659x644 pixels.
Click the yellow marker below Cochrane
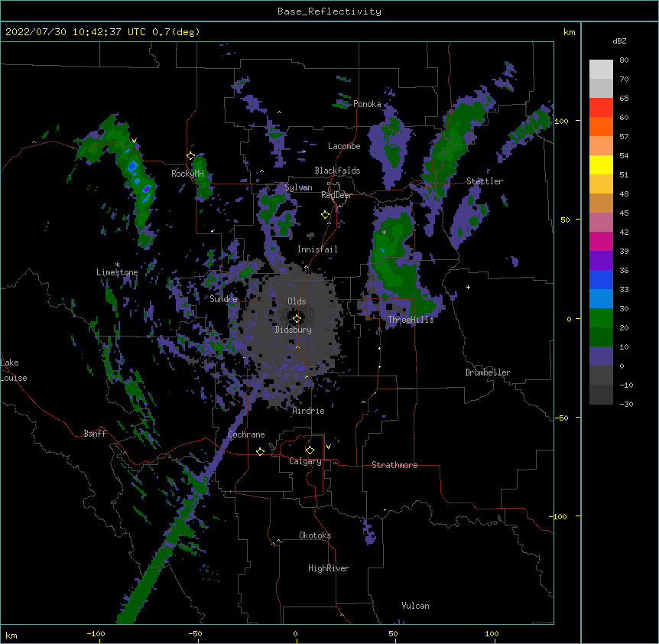(x=260, y=451)
